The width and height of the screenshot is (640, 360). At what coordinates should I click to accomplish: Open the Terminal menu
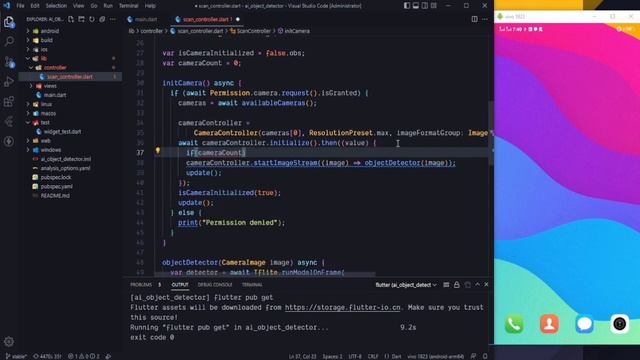point(128,6)
